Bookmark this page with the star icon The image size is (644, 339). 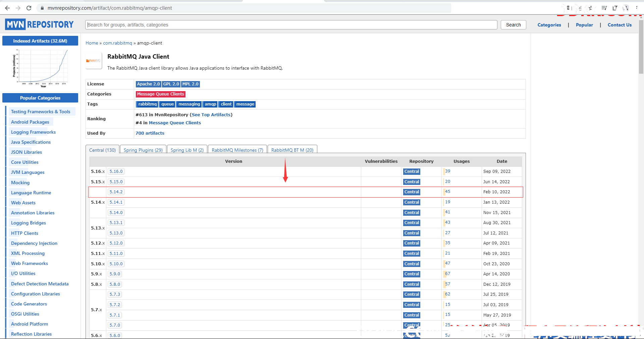coord(591,8)
